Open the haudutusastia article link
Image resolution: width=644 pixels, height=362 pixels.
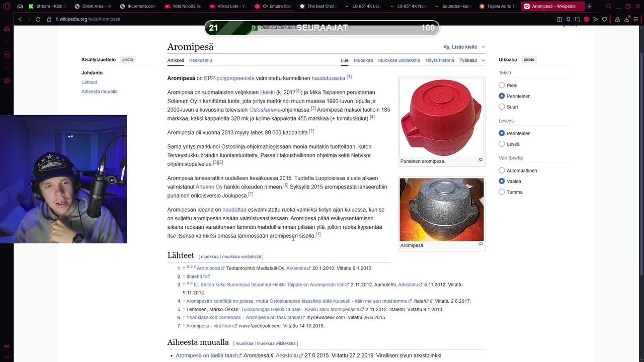pyautogui.click(x=329, y=78)
